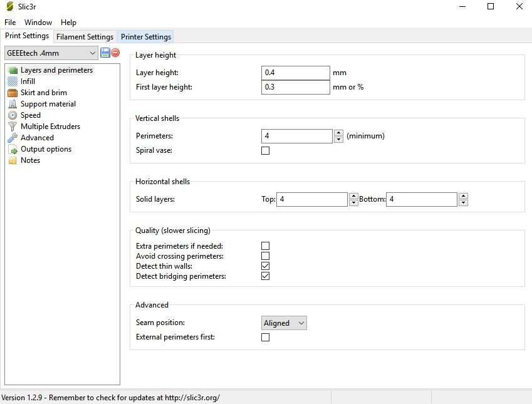
Task: Open the Output options page
Action: click(46, 149)
